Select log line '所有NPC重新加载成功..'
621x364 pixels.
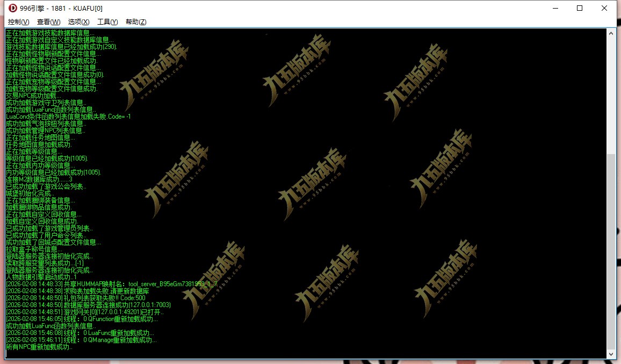tap(39, 347)
